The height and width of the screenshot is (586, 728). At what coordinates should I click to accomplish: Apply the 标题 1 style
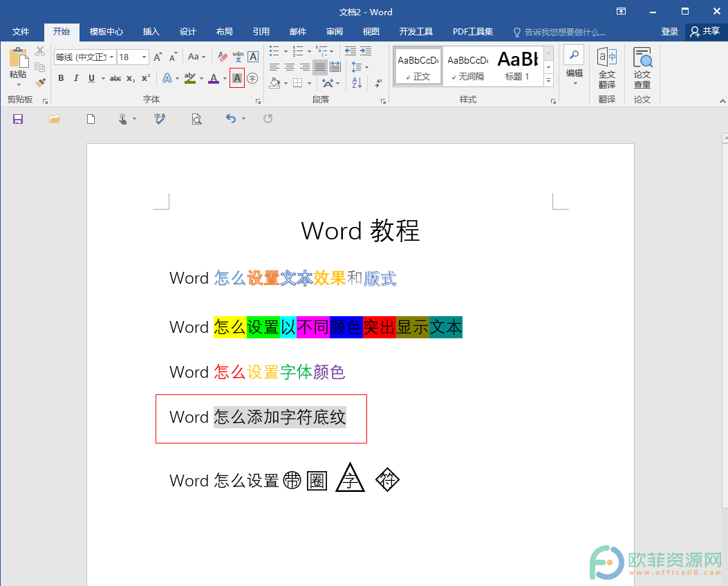[x=517, y=66]
